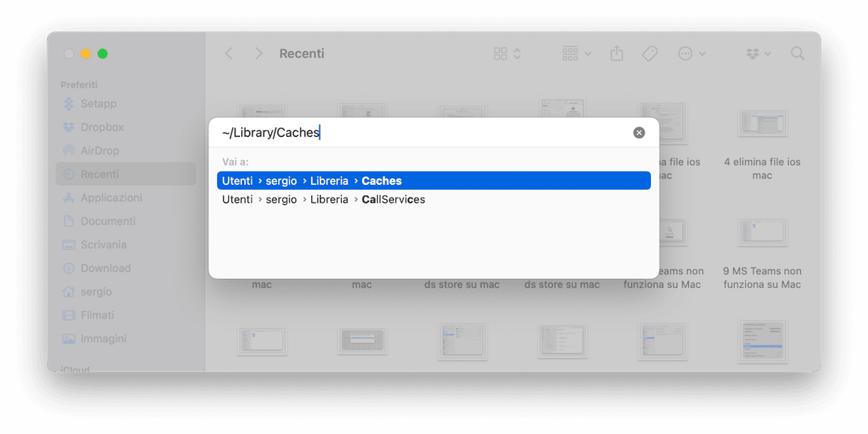The height and width of the screenshot is (434, 868).
Task: Switch view mode with the grid icon
Action: click(508, 54)
